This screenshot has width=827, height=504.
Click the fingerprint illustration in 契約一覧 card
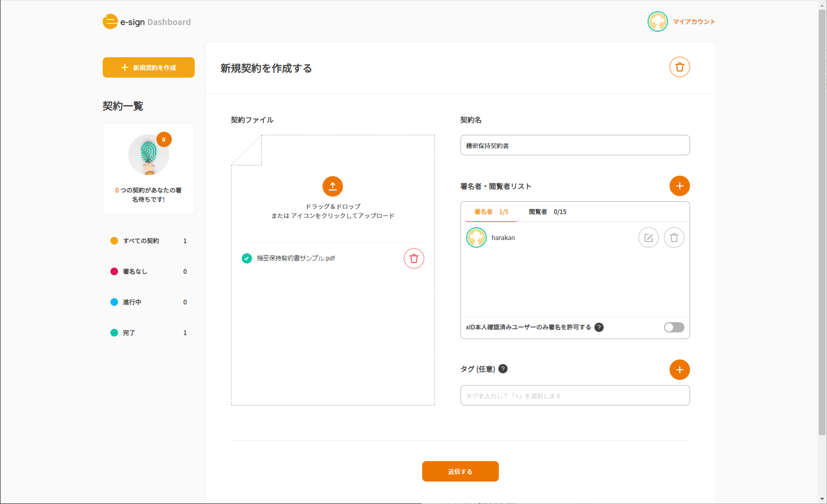[x=149, y=155]
